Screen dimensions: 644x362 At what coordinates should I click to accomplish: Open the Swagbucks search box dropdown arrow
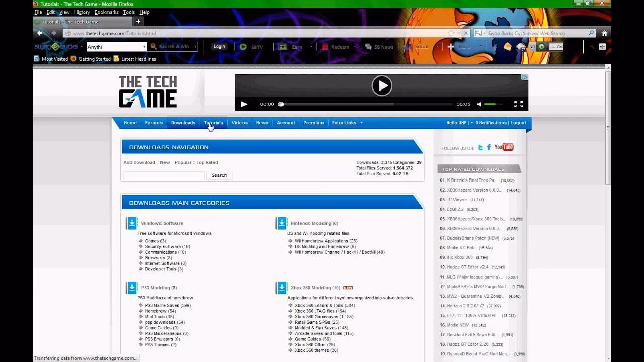144,47
